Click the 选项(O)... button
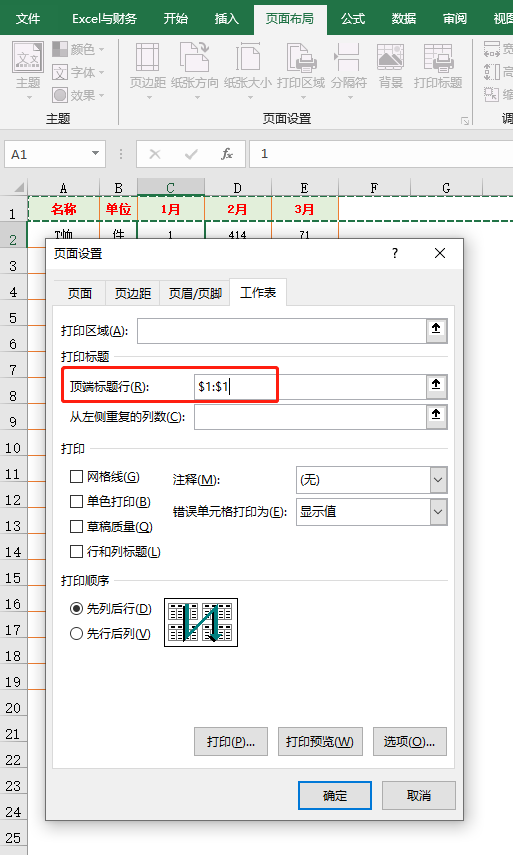The width and height of the screenshot is (513, 855). tap(409, 742)
